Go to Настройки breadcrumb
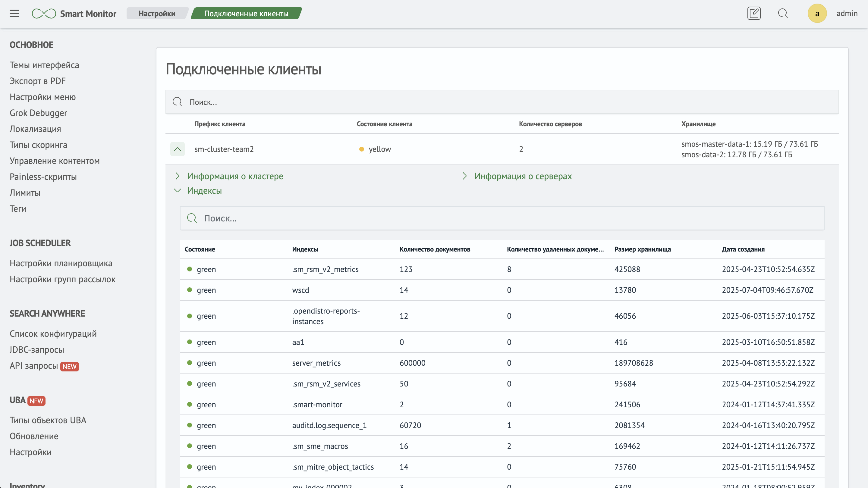Image resolution: width=868 pixels, height=488 pixels. pyautogui.click(x=157, y=14)
